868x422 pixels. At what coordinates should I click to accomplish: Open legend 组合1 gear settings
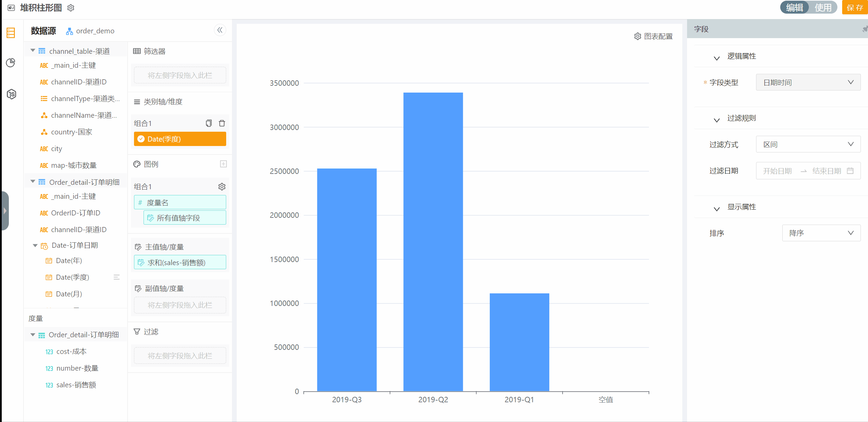222,186
